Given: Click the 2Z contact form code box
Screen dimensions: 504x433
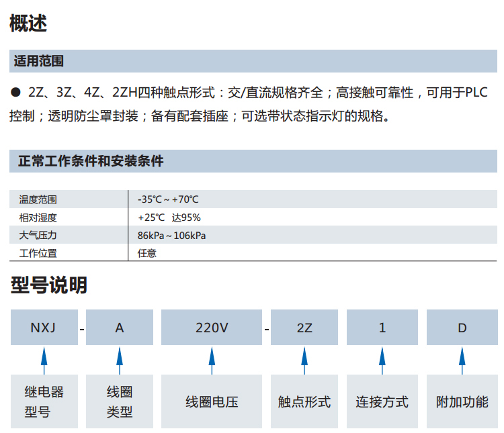Looking at the screenshot, I should (x=304, y=328).
